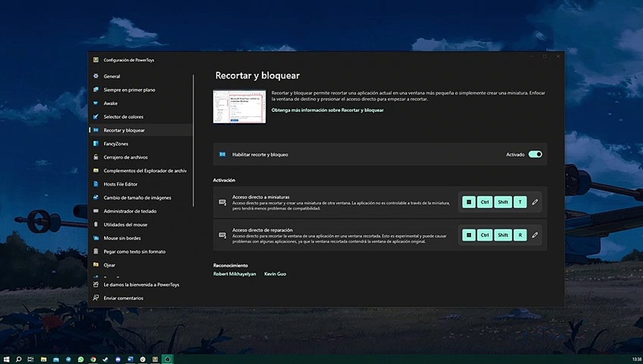The width and height of the screenshot is (643, 364).
Task: Select the Selector de colores icon
Action: coord(96,117)
